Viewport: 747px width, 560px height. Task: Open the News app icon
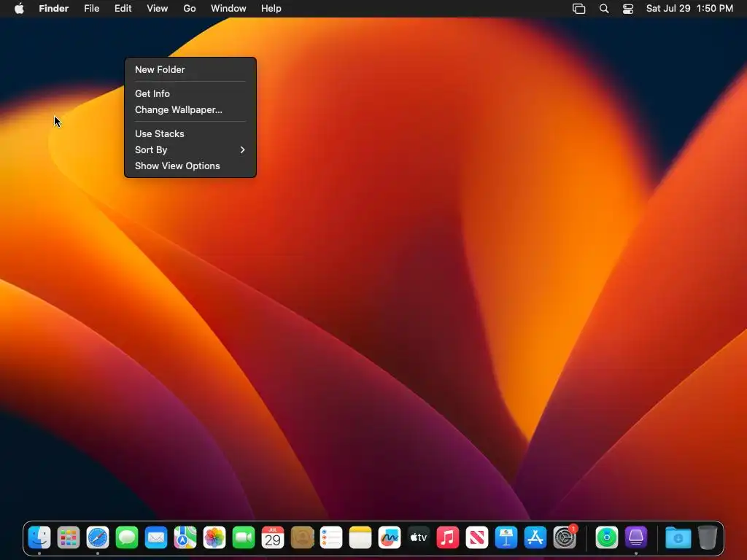tap(477, 537)
